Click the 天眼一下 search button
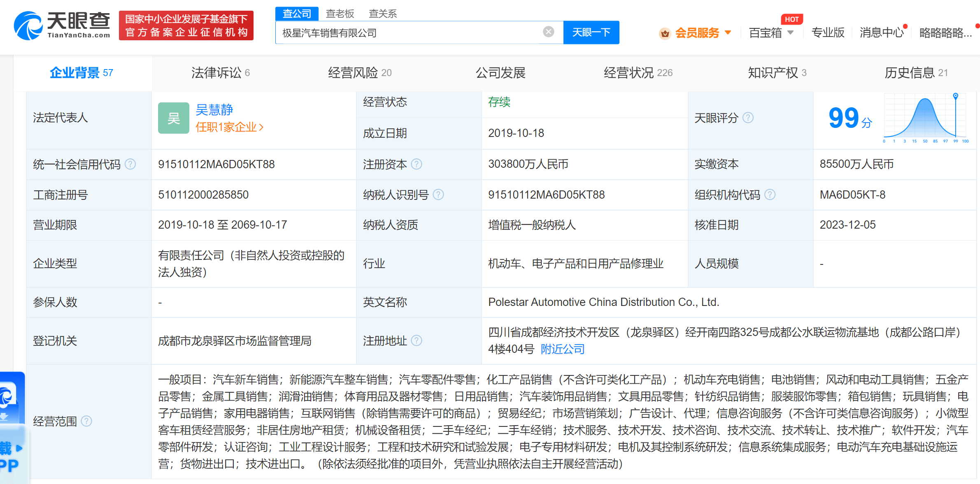 [591, 32]
